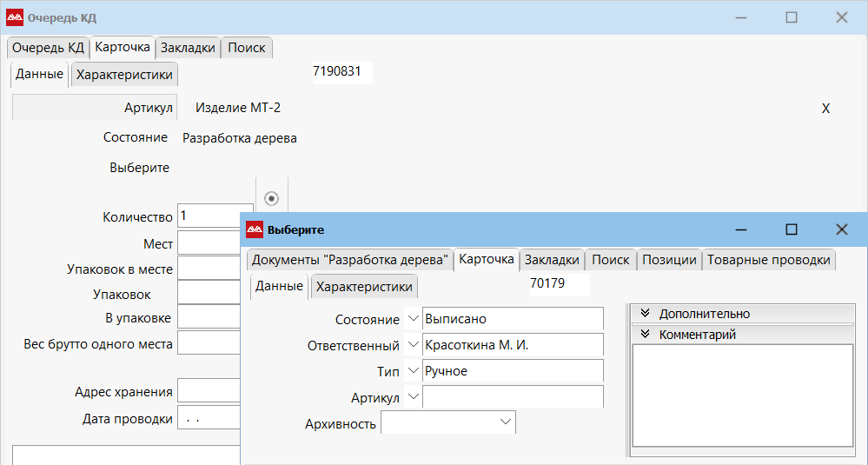
Task: Switch to the Очередь КД tab
Action: (48, 48)
